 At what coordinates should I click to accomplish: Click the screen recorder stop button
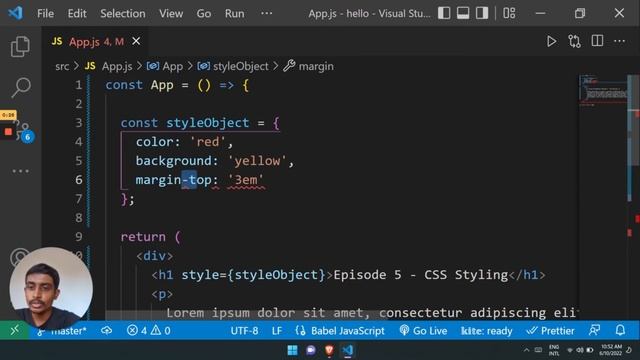(8, 131)
